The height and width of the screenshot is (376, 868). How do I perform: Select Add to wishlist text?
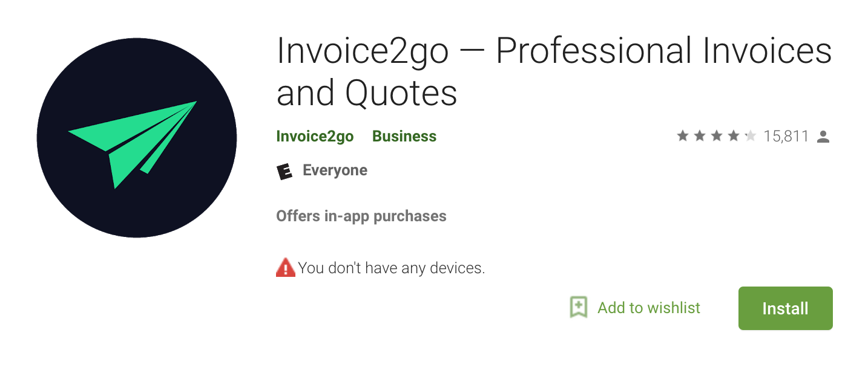(x=649, y=308)
